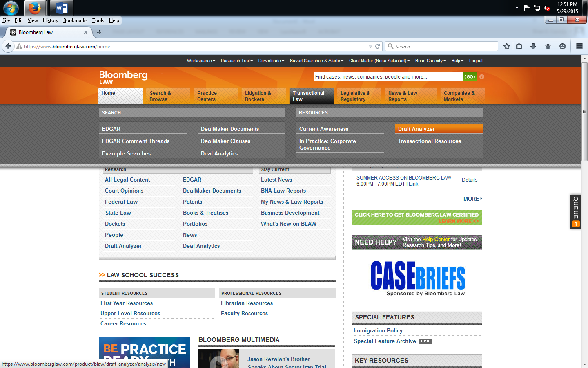Click the page identity warning icon in the address bar
588x368 pixels.
(x=19, y=46)
